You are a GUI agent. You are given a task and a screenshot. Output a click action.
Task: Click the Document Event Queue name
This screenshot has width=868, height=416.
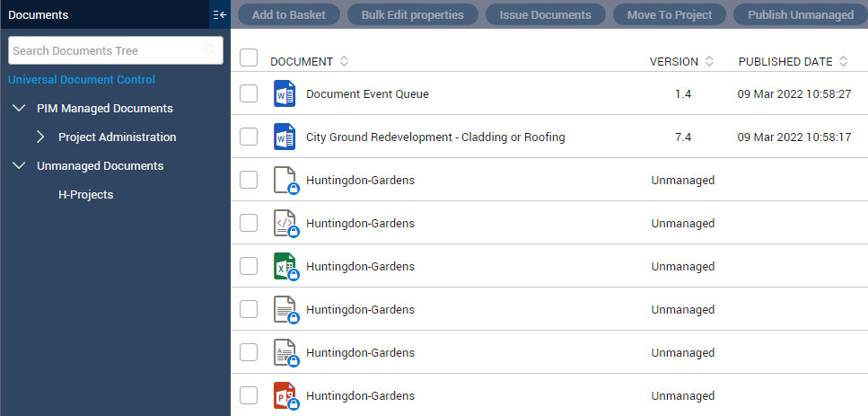(367, 94)
